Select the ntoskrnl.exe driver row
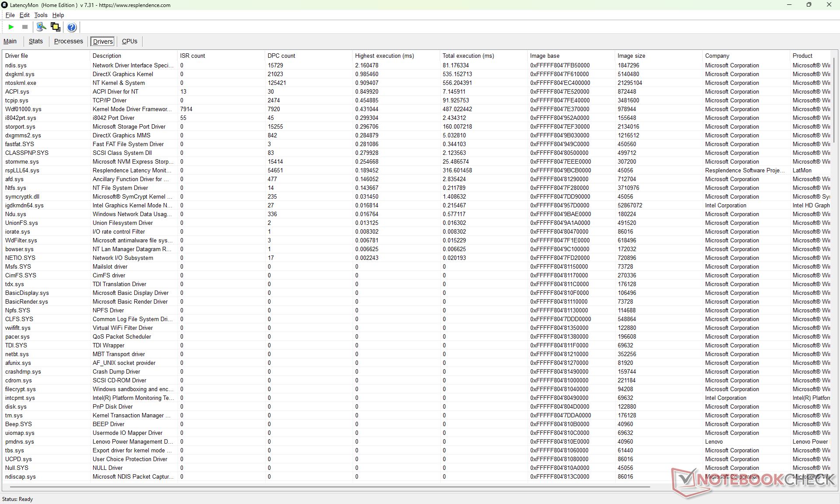840x504 pixels. 21,83
